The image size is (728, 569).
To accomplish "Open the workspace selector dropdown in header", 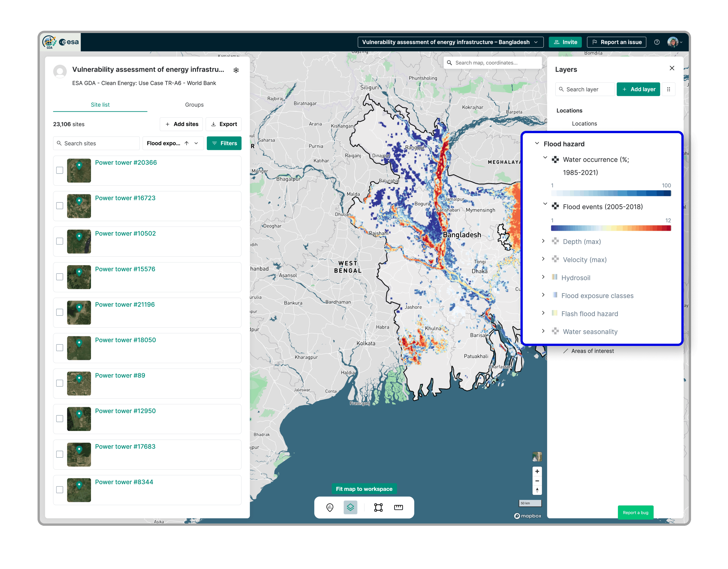I will click(x=450, y=42).
